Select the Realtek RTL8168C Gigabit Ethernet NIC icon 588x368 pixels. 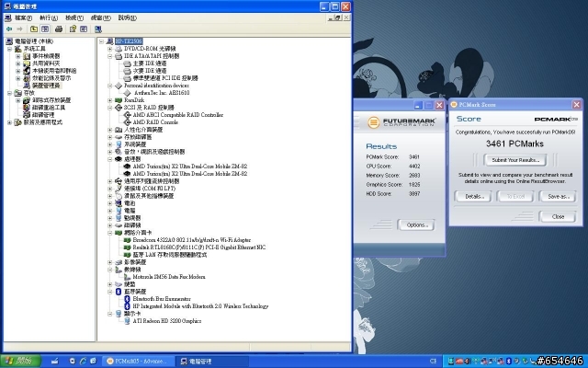click(x=127, y=247)
